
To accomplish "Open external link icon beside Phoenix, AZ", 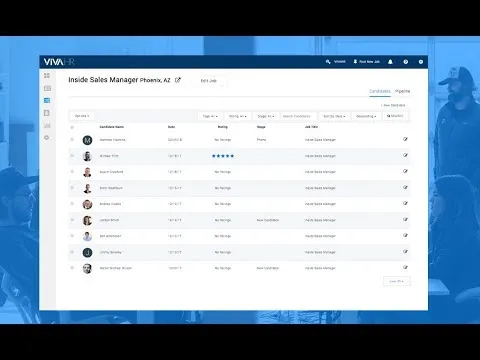I will pyautogui.click(x=178, y=80).
